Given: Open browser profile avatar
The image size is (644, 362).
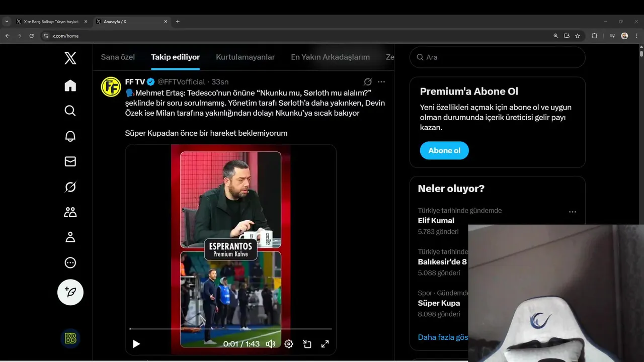Looking at the screenshot, I should 624,36.
